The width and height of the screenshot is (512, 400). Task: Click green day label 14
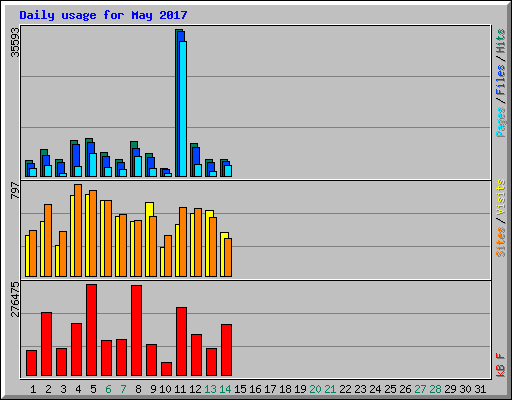[x=225, y=389]
